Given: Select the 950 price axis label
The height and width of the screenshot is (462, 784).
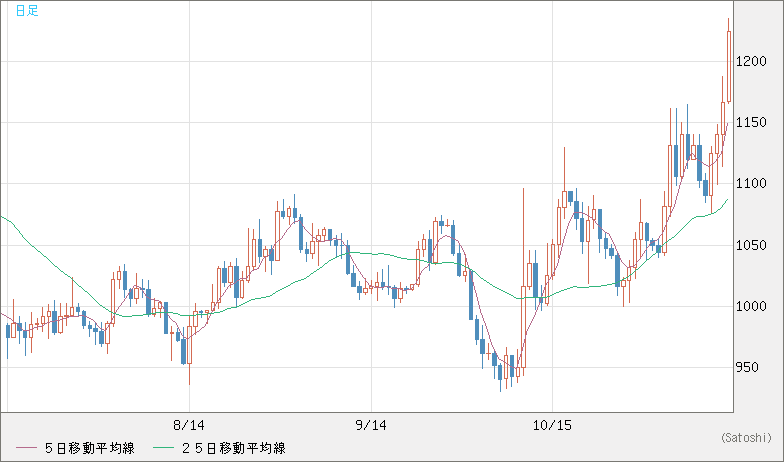Looking at the screenshot, I should coord(748,368).
